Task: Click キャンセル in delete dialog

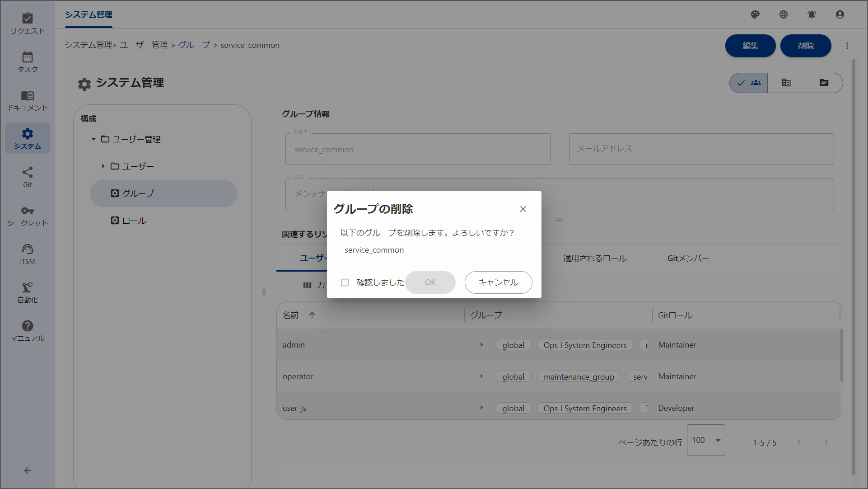Action: (x=499, y=282)
